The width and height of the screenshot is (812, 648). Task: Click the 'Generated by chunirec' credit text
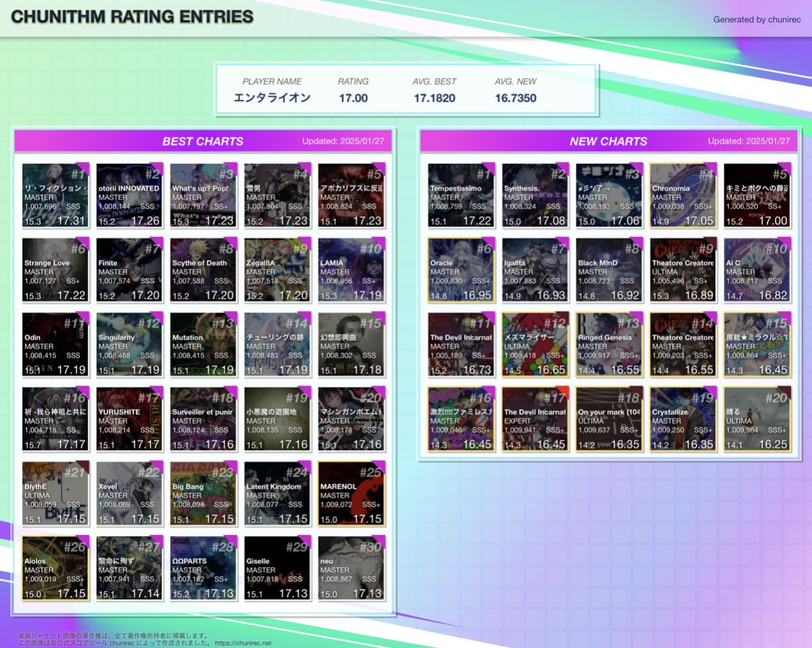click(756, 19)
